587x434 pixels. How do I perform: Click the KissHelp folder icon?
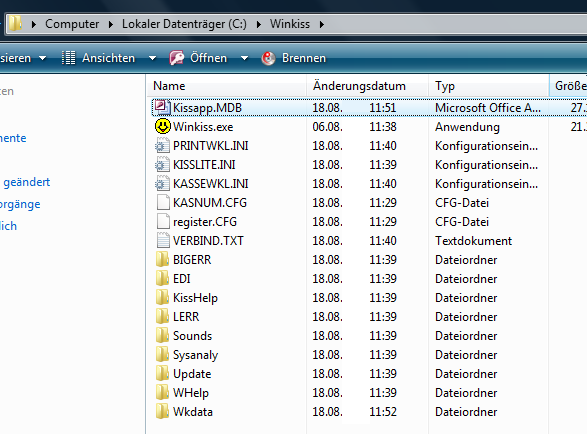pyautogui.click(x=162, y=298)
